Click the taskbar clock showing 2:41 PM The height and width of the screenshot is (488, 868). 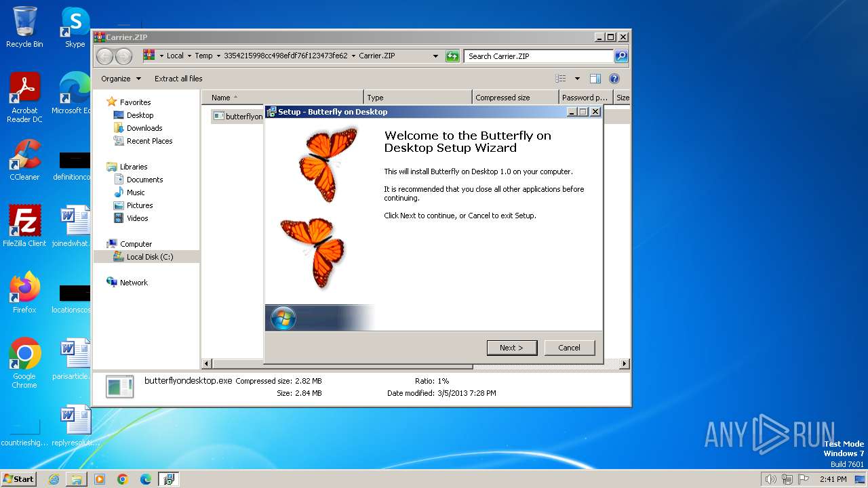833,479
